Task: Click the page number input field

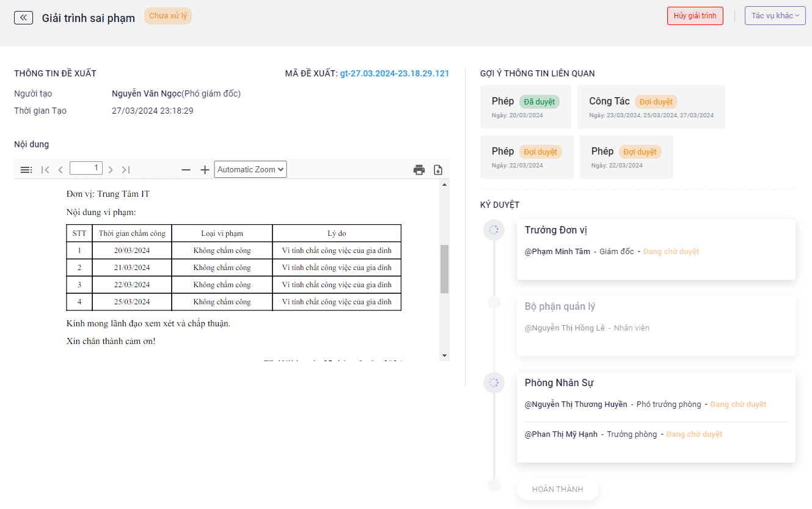Action: (x=86, y=168)
